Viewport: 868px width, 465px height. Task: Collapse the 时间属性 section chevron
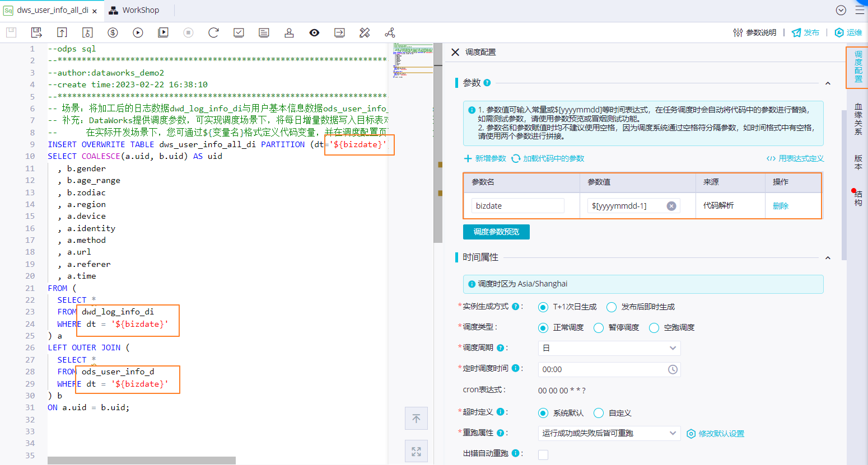(828, 258)
